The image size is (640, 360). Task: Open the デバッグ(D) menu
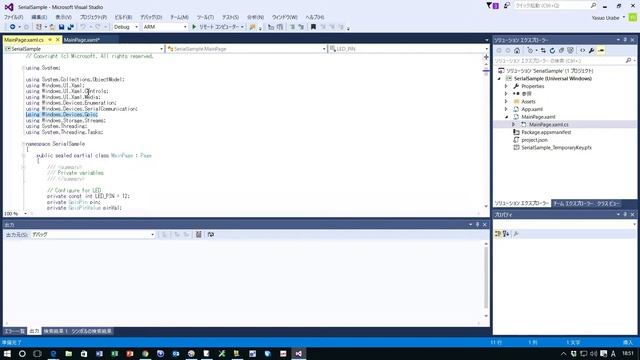click(151, 17)
